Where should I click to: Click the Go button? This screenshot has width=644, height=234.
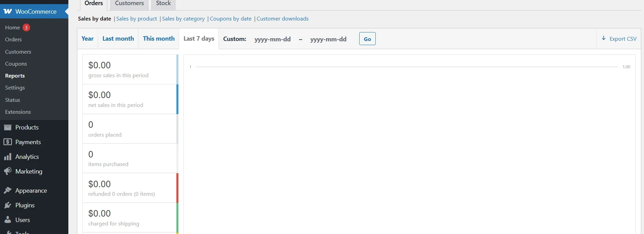click(367, 39)
